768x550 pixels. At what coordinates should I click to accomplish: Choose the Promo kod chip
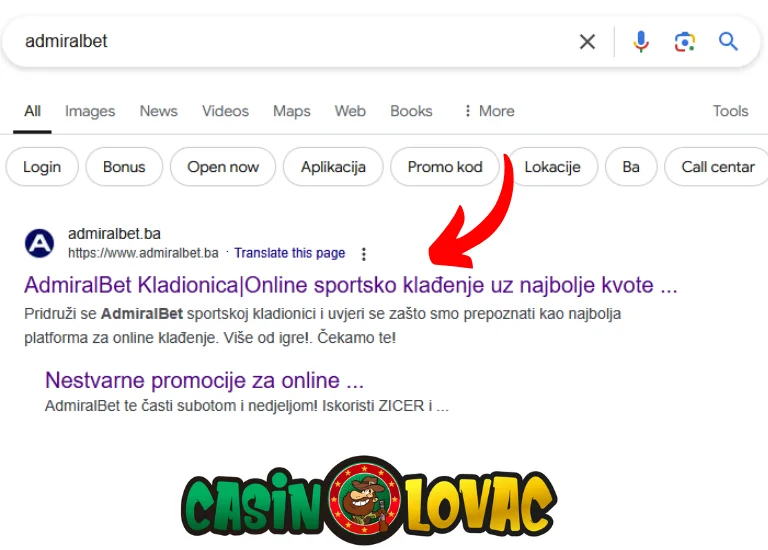[445, 167]
